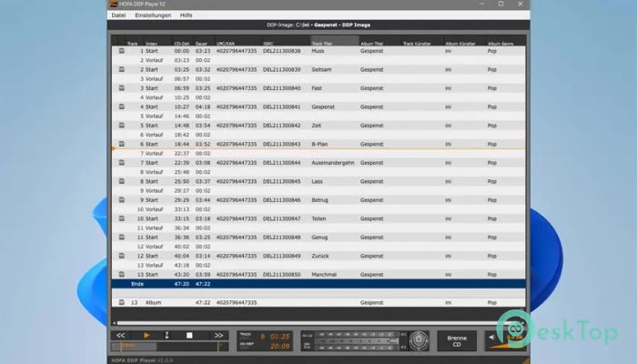This screenshot has width=637, height=364.
Task: Click the save icon for track 11 Genug
Action: [121, 238]
